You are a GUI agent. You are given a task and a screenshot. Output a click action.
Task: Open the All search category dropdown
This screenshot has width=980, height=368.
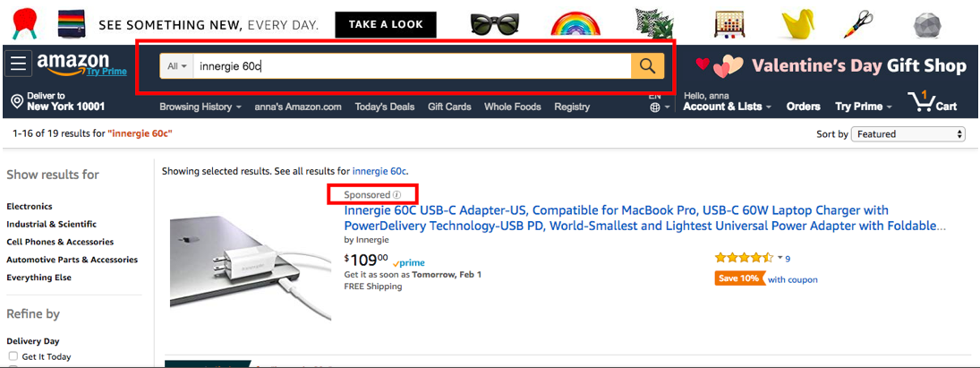click(177, 66)
